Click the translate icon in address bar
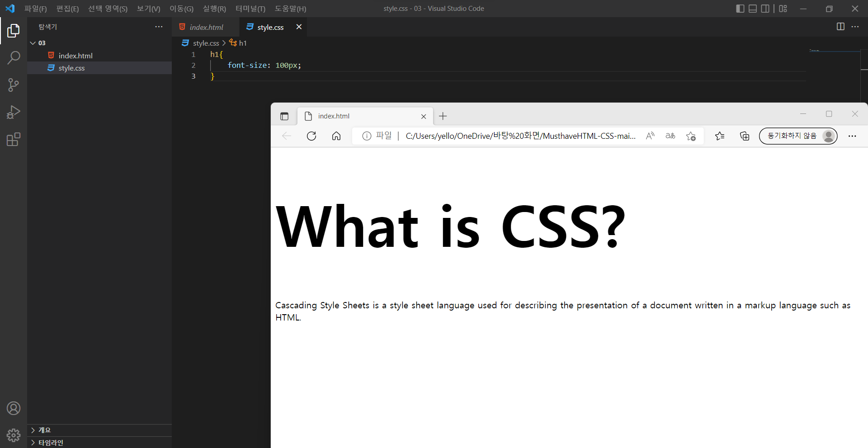Viewport: 868px width, 448px height. coord(670,136)
